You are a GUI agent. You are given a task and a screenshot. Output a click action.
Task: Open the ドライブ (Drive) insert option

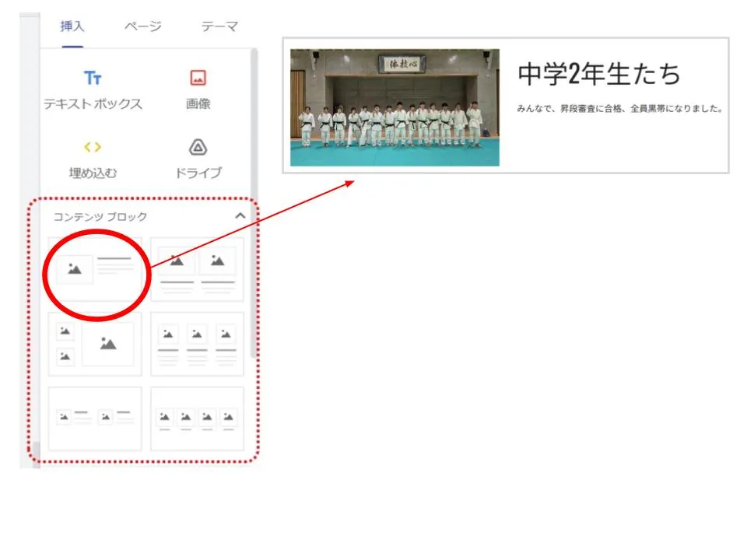[x=198, y=159]
